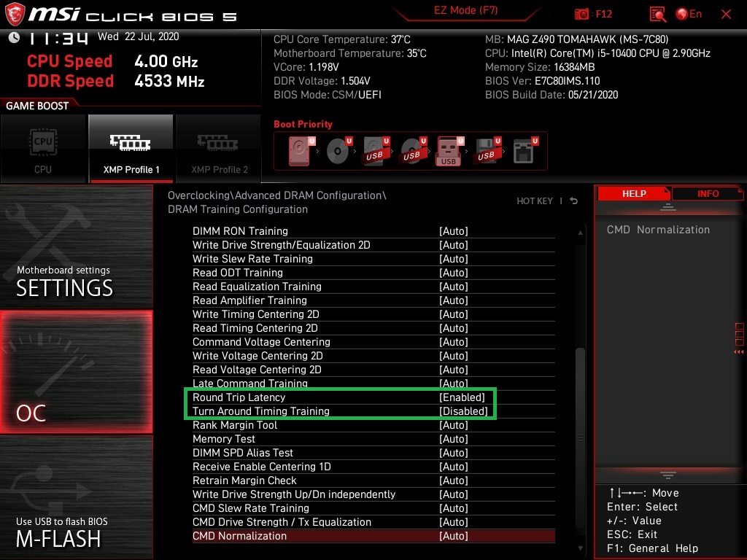Select the network boot device icon
The image size is (747, 560).
525,151
